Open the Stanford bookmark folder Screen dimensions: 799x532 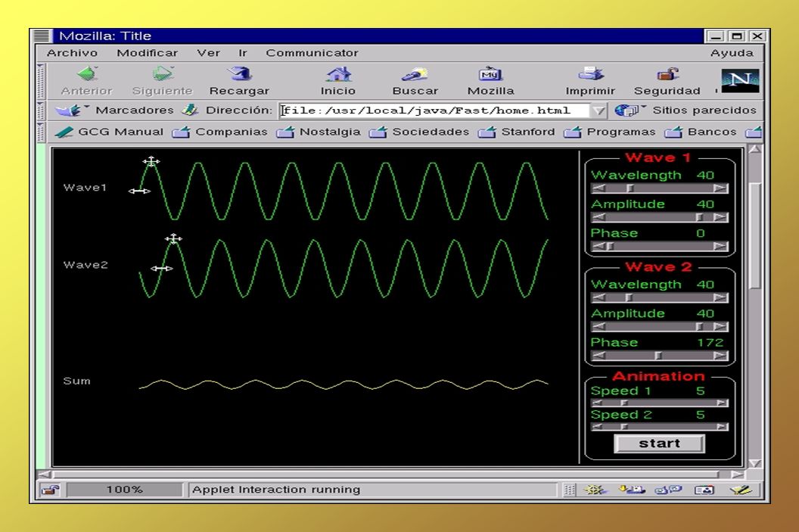click(516, 132)
